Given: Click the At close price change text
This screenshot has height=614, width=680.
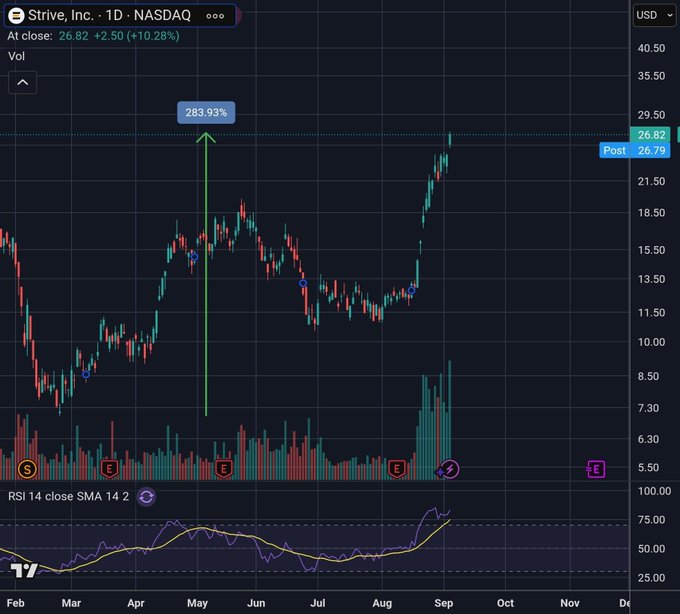Looking at the screenshot, I should [x=93, y=36].
